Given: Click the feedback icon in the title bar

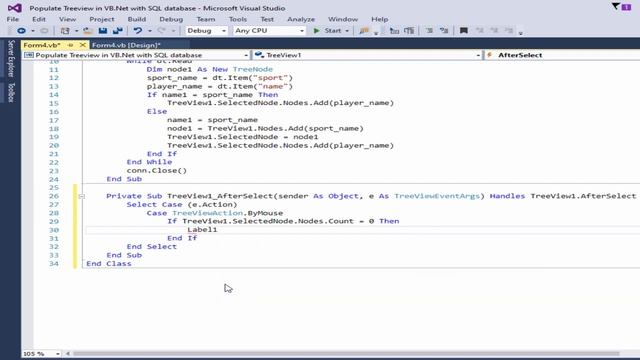Looking at the screenshot, I should pyautogui.click(x=627, y=7).
